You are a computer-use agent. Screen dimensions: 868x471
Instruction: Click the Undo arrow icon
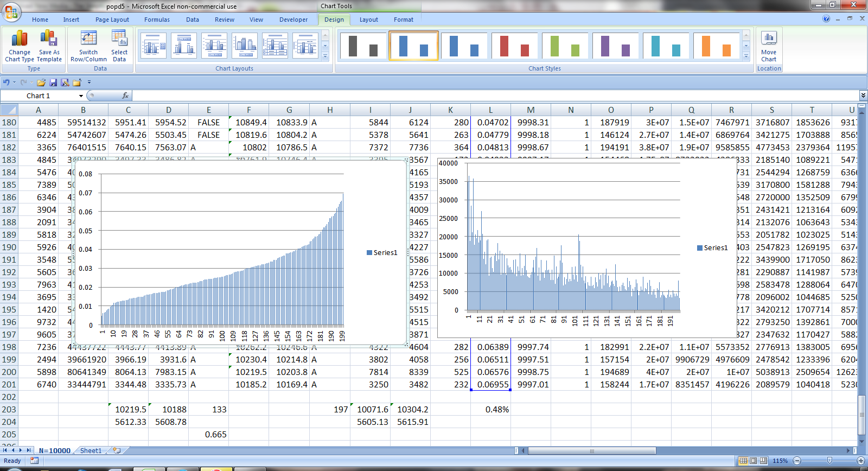[7, 82]
